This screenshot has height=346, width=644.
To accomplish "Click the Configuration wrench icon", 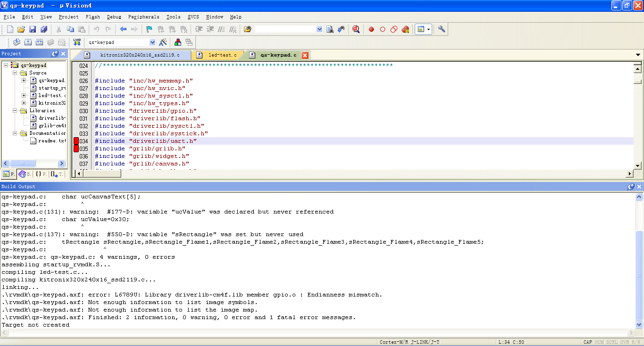I will click(442, 29).
